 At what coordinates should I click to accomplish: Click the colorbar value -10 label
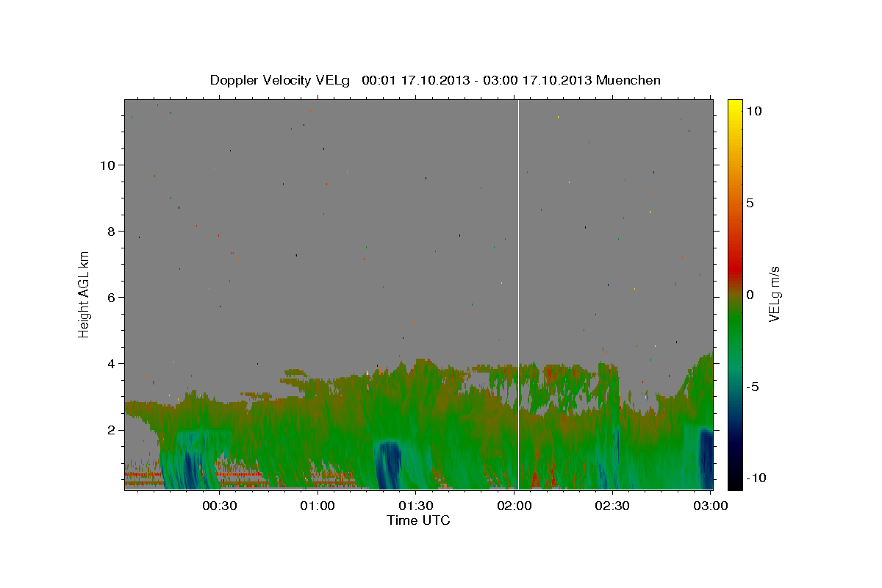point(756,478)
